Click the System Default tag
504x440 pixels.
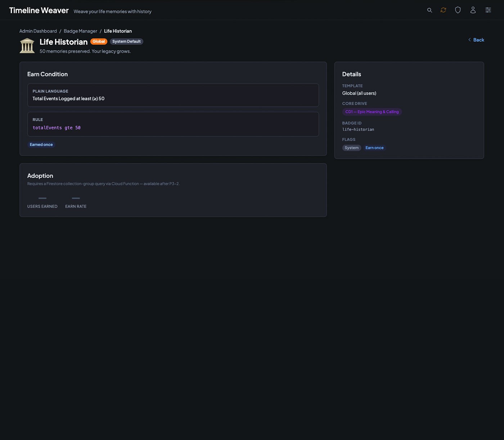(x=126, y=41)
